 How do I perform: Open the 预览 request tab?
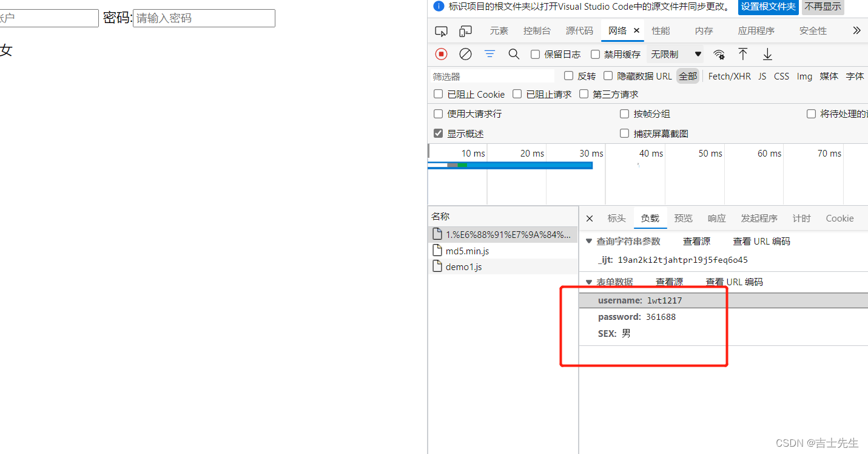click(x=684, y=219)
